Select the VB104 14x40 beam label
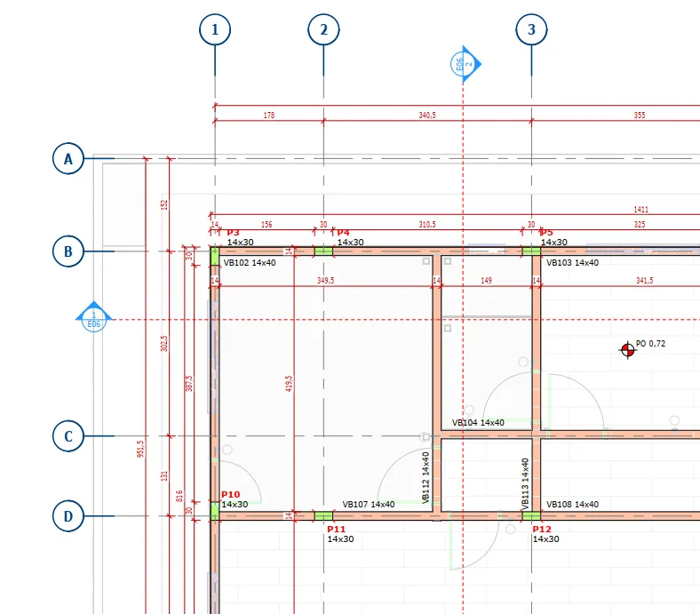The height and width of the screenshot is (614, 700). [x=478, y=423]
